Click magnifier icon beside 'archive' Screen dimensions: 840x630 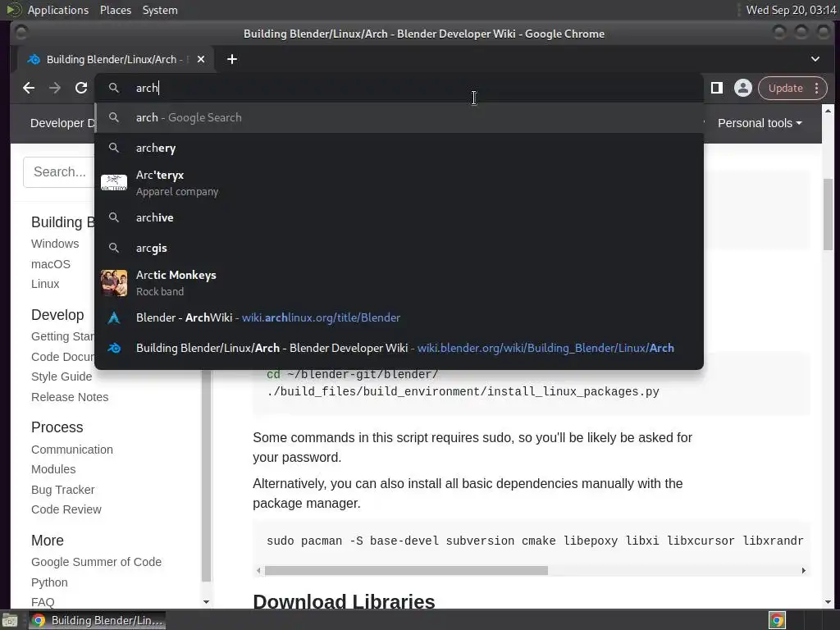(x=113, y=217)
